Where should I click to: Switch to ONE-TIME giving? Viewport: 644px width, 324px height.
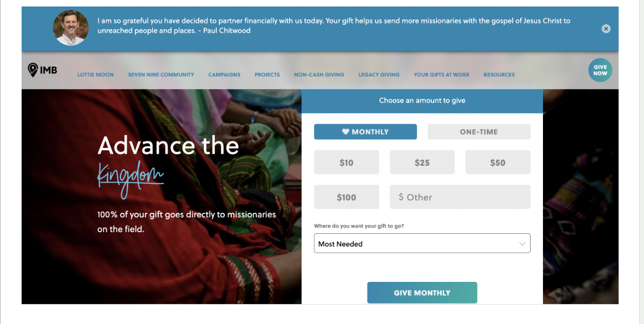click(479, 131)
